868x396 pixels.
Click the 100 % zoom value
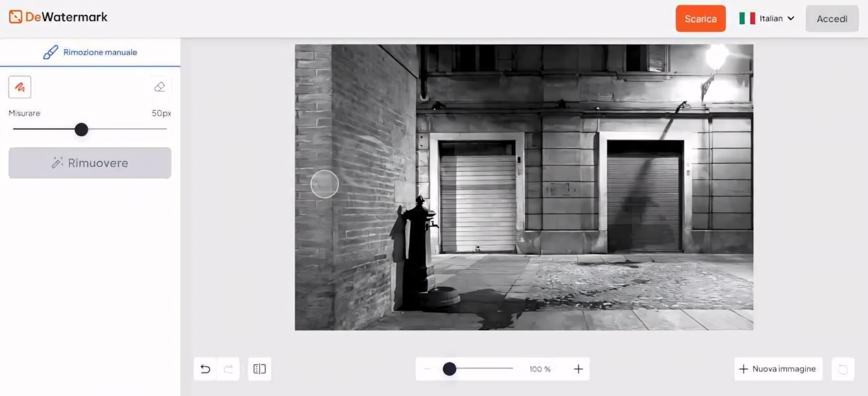[x=540, y=369]
